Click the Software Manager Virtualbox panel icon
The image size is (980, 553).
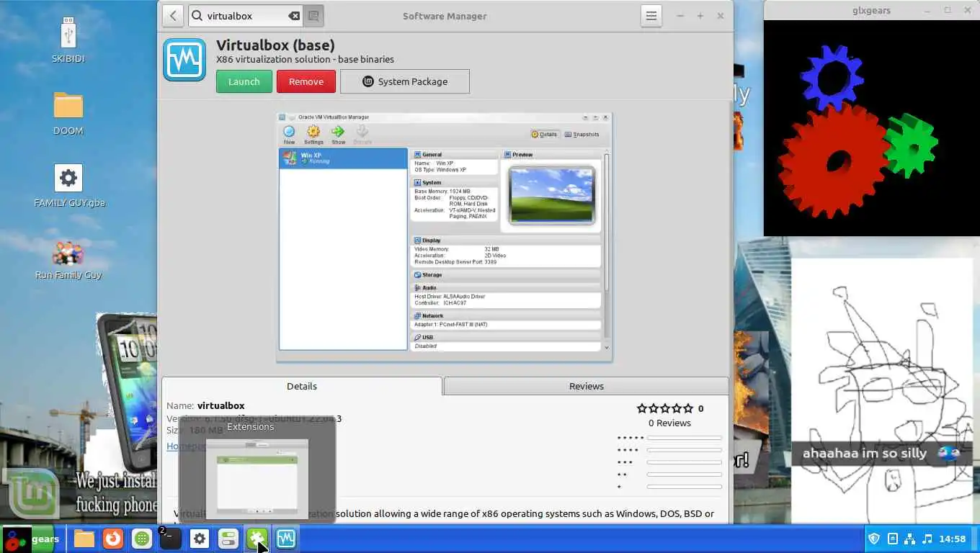point(286,539)
